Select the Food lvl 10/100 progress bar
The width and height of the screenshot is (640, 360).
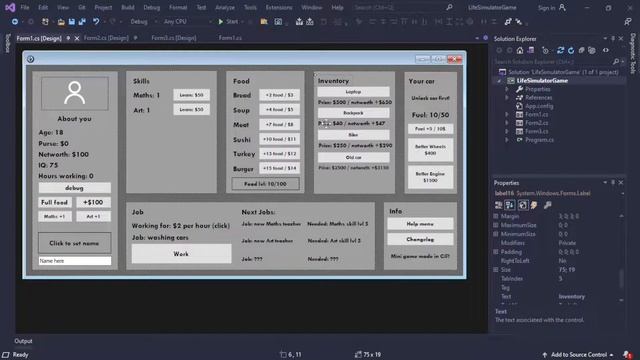coord(265,184)
